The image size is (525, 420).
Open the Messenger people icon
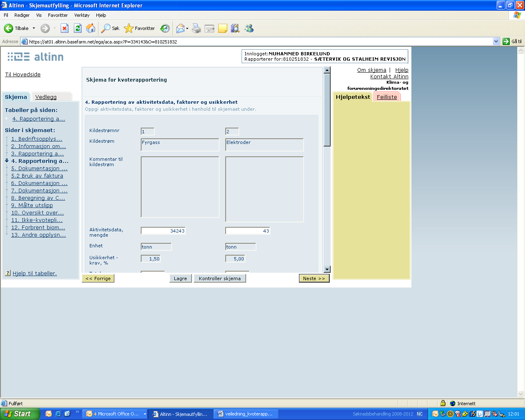click(249, 28)
